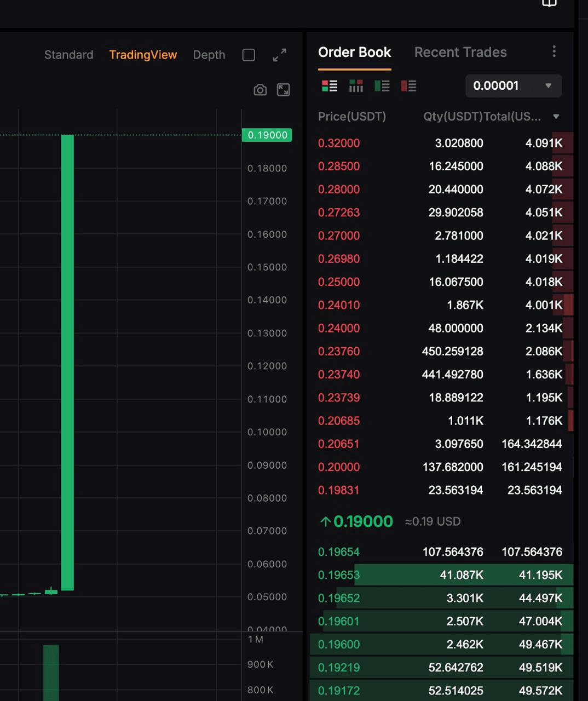The height and width of the screenshot is (701, 588).
Task: Select the 0.28000 ask price
Action: (x=339, y=189)
